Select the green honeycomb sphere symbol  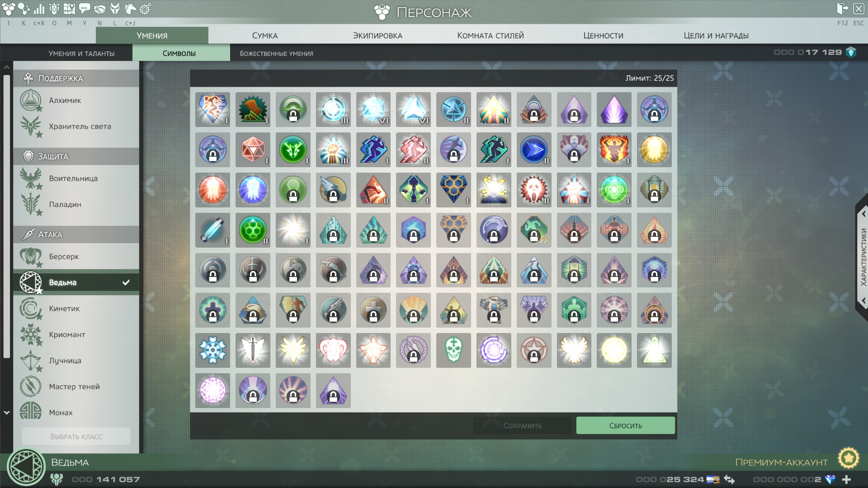point(253,230)
